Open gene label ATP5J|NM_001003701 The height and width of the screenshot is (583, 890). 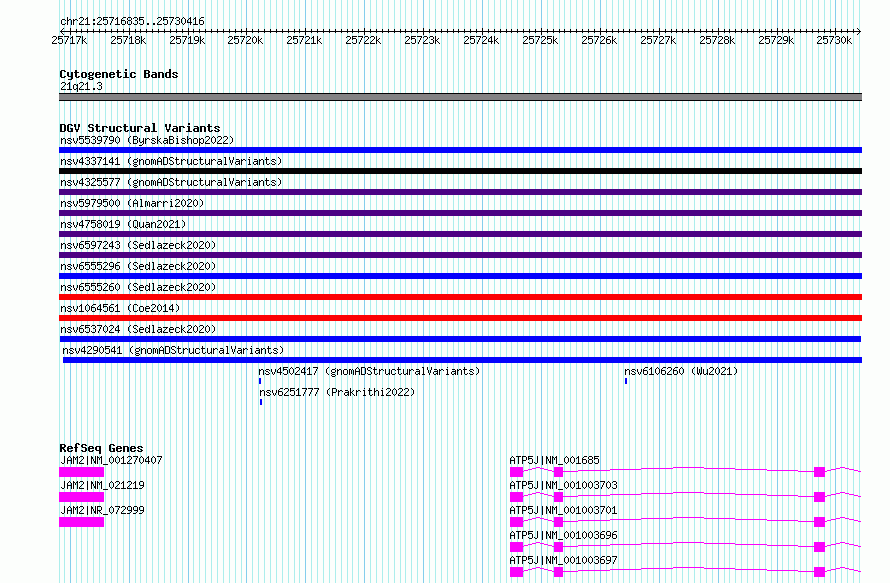(563, 510)
